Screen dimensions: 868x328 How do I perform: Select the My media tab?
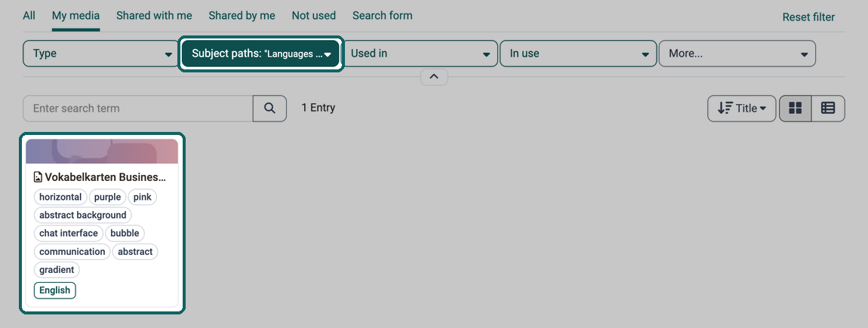(75, 16)
